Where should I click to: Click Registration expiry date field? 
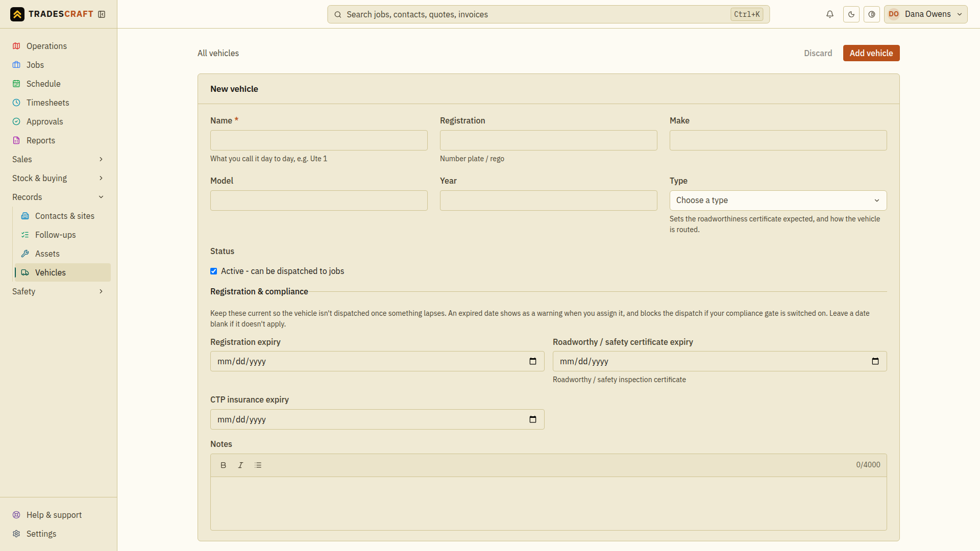point(377,361)
